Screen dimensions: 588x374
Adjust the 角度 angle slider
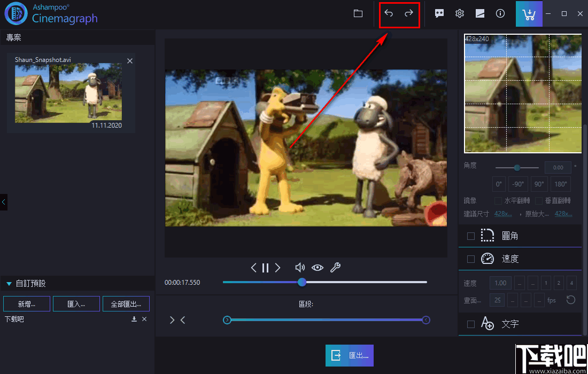tap(517, 168)
